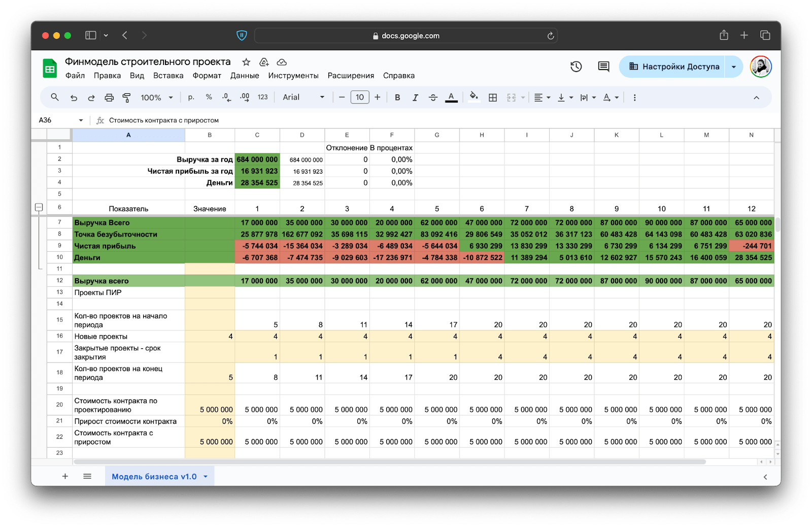Image resolution: width=812 pixels, height=527 pixels.
Task: Print the spreadsheet using printer icon
Action: point(109,97)
